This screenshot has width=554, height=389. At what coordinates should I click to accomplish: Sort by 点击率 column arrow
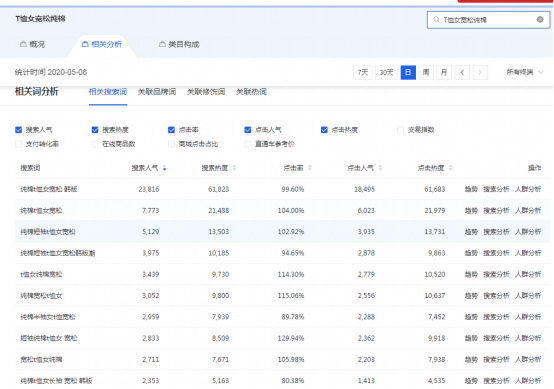click(310, 168)
